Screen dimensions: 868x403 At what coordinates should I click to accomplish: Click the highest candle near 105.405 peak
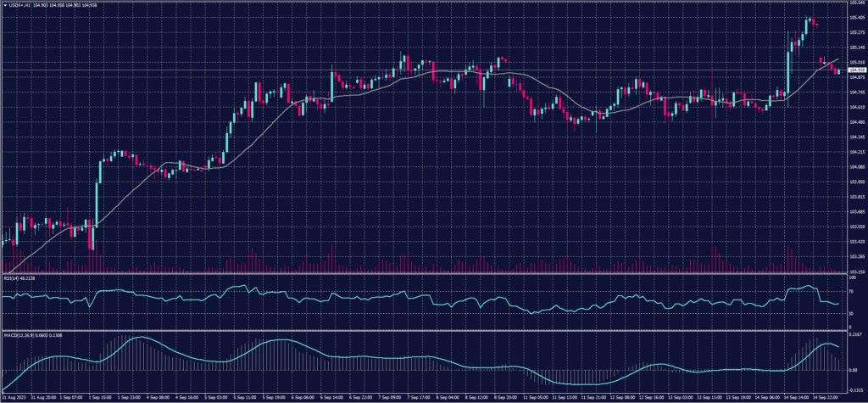click(x=809, y=20)
